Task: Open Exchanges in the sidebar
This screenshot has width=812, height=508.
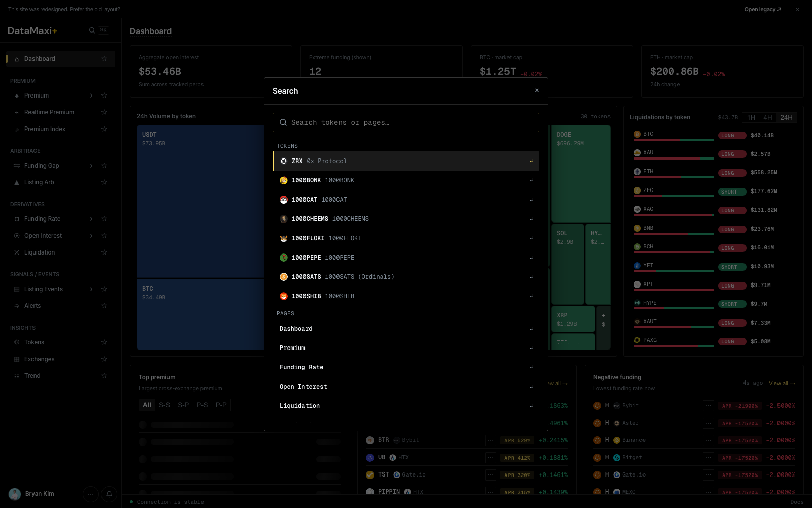Action: point(39,359)
